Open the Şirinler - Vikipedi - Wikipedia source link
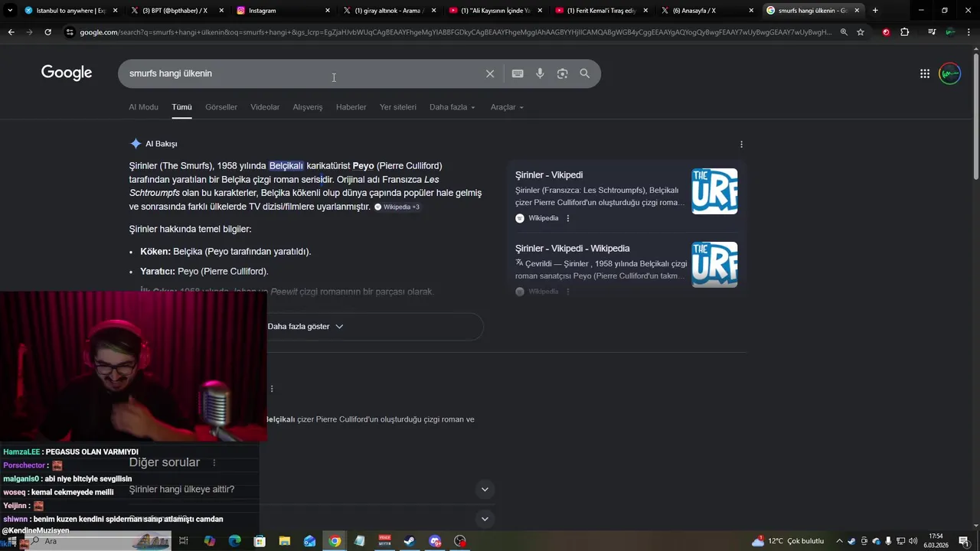This screenshot has width=980, height=551. click(573, 248)
